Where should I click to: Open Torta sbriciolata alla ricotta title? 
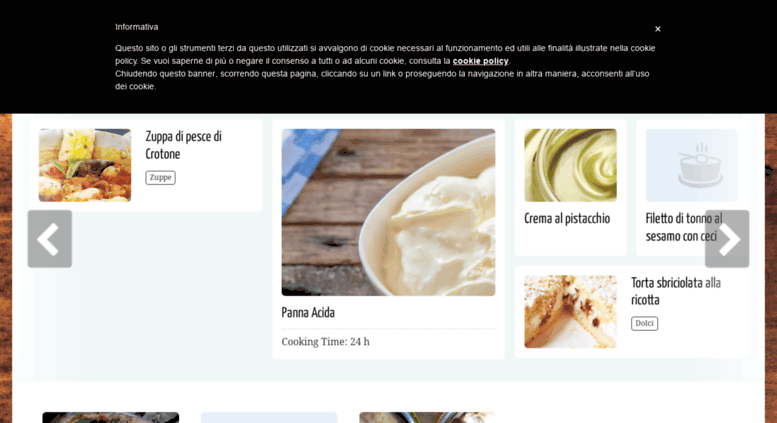point(676,291)
